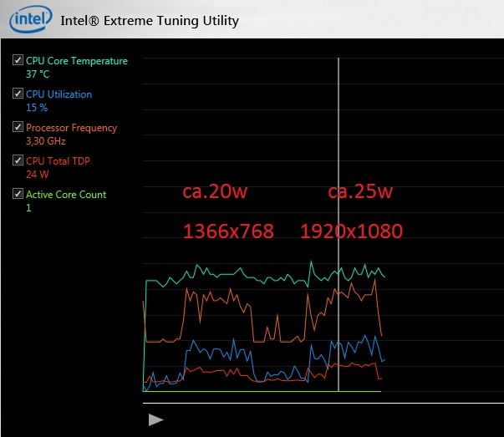Viewport: 504px width, 437px height.
Task: Select the CPU Utilization label
Action: click(59, 94)
